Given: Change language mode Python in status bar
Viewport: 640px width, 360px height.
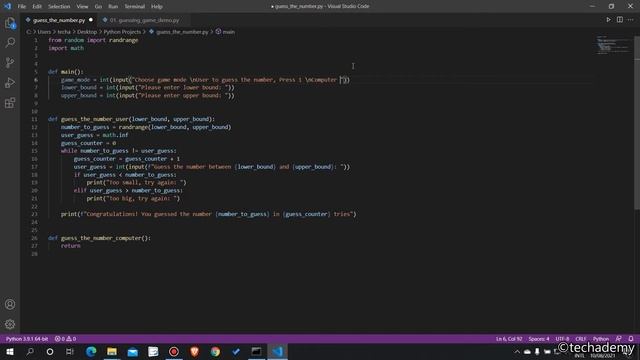Looking at the screenshot, I should pyautogui.click(x=600, y=339).
